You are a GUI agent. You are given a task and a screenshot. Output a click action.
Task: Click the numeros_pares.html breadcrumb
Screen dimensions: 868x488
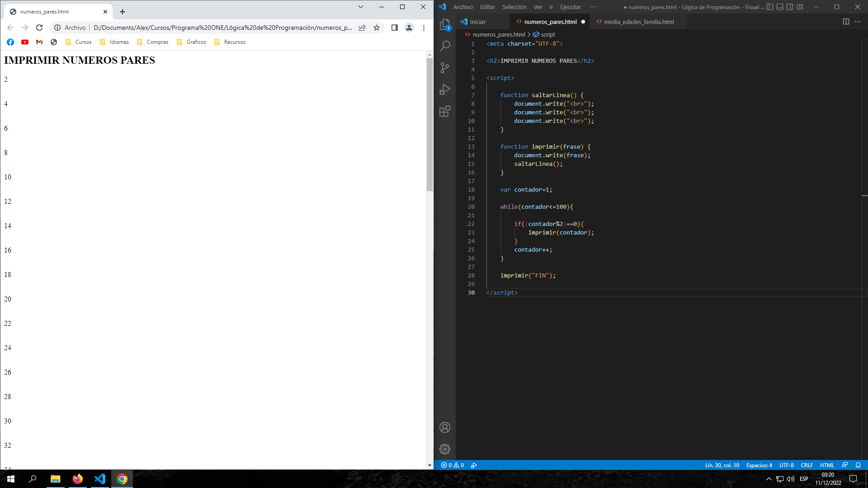click(x=499, y=34)
